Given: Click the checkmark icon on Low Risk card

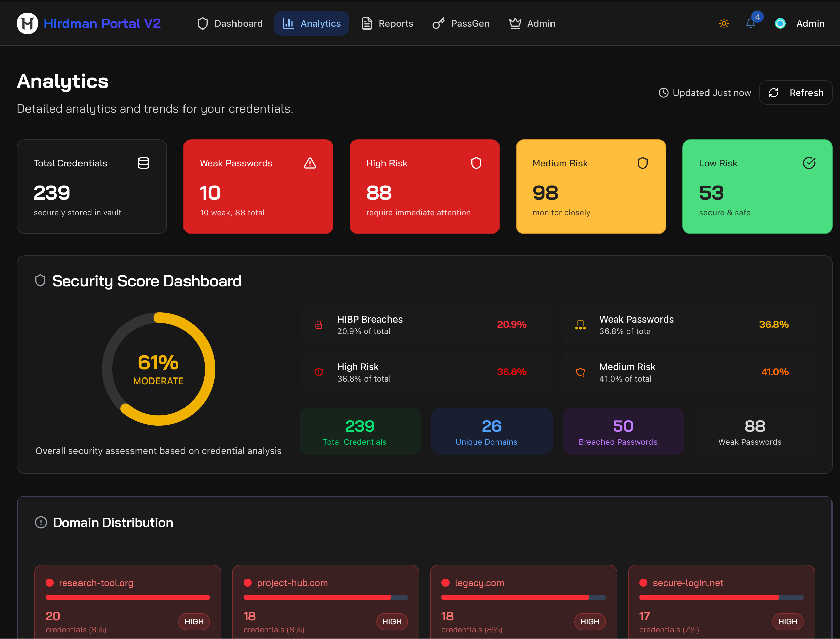Looking at the screenshot, I should pyautogui.click(x=809, y=163).
